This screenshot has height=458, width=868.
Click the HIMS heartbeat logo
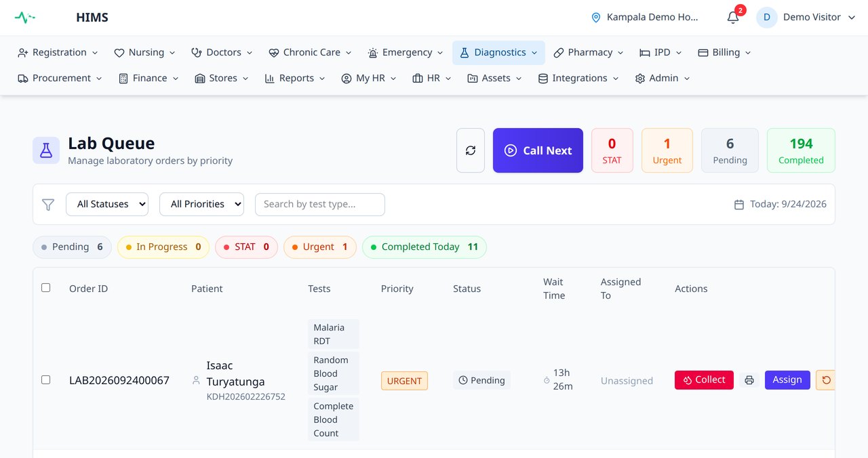point(25,18)
